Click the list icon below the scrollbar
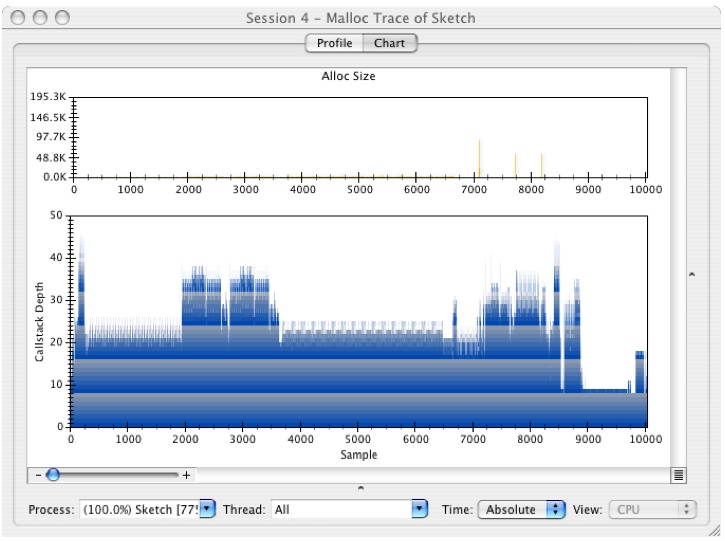 (x=678, y=475)
